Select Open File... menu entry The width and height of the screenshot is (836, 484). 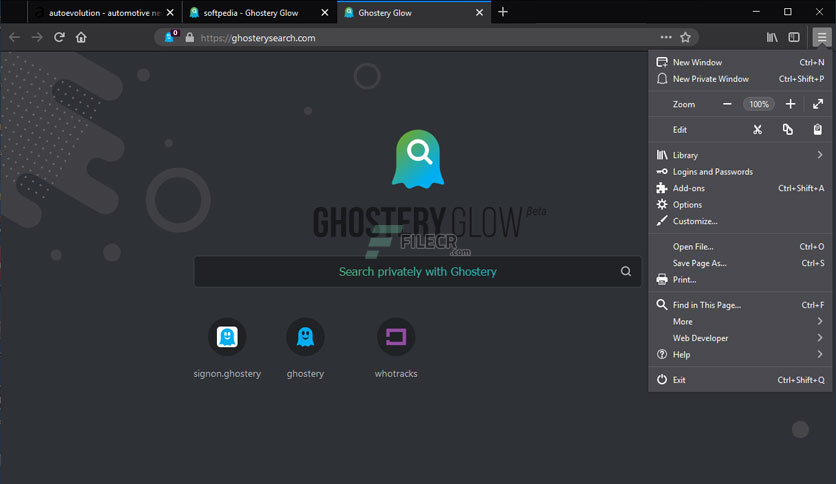coord(740,247)
